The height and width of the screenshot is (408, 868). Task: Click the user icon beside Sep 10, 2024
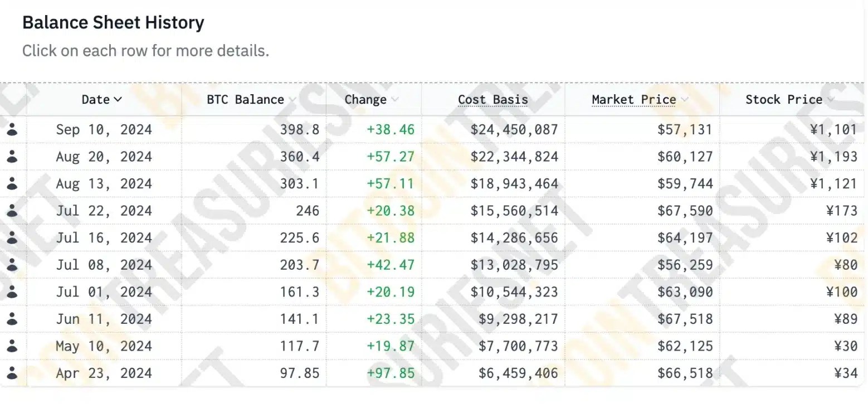(12, 129)
